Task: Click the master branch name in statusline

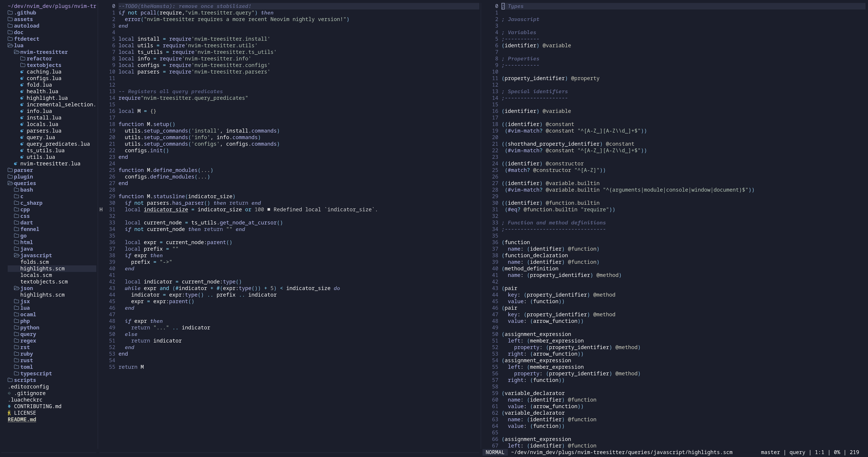Action: pyautogui.click(x=770, y=452)
